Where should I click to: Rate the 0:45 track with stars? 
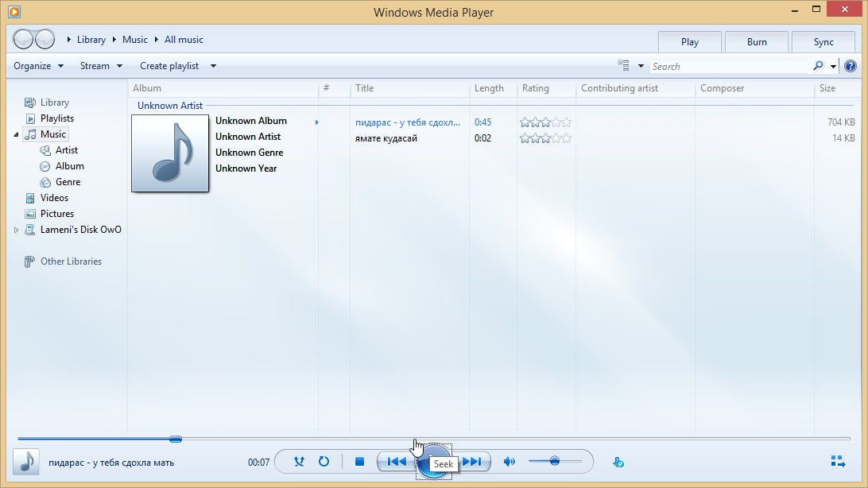click(x=545, y=122)
